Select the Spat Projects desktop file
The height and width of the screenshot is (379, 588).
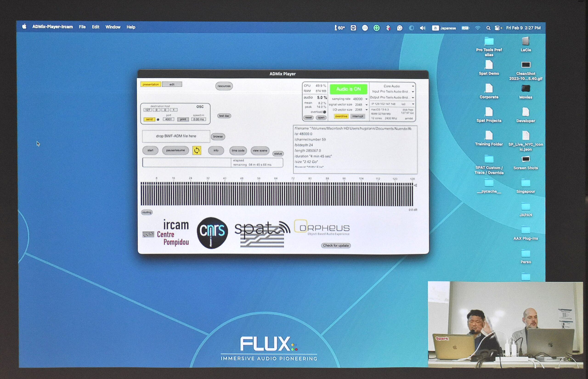click(489, 115)
